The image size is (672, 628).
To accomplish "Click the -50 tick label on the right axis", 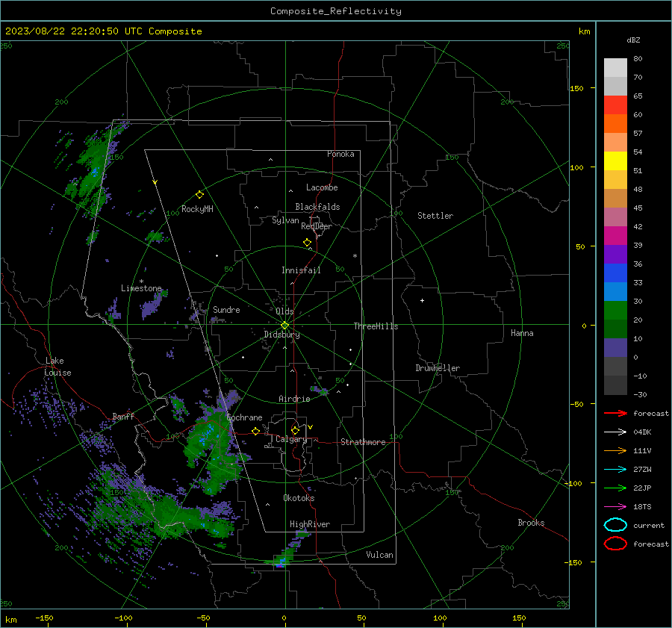I will pyautogui.click(x=576, y=404).
